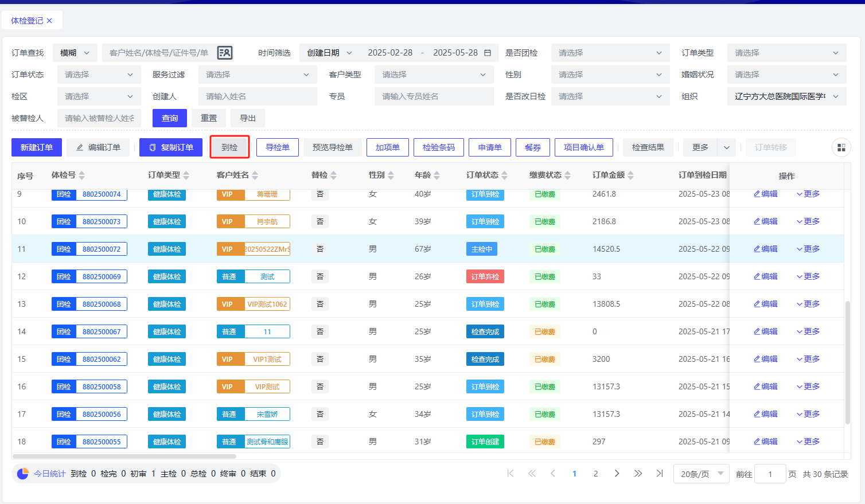The width and height of the screenshot is (865, 504).
Task: Open the 20条/页 page size dropdown
Action: coord(702,474)
